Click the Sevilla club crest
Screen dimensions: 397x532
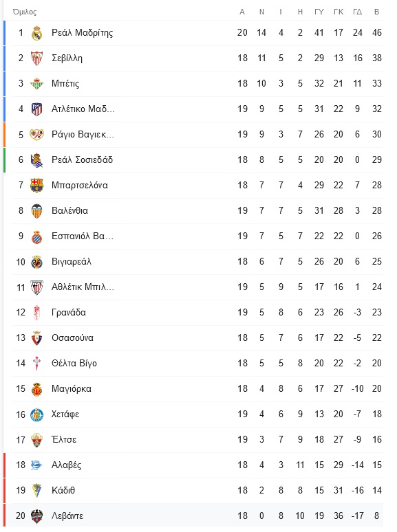coord(36,58)
